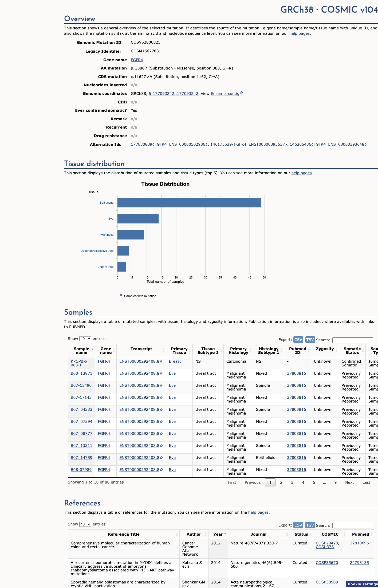This screenshot has height=588, width=378.
Task: Open the external-link icon in the B07-15490 transcript row
Action: point(162,385)
